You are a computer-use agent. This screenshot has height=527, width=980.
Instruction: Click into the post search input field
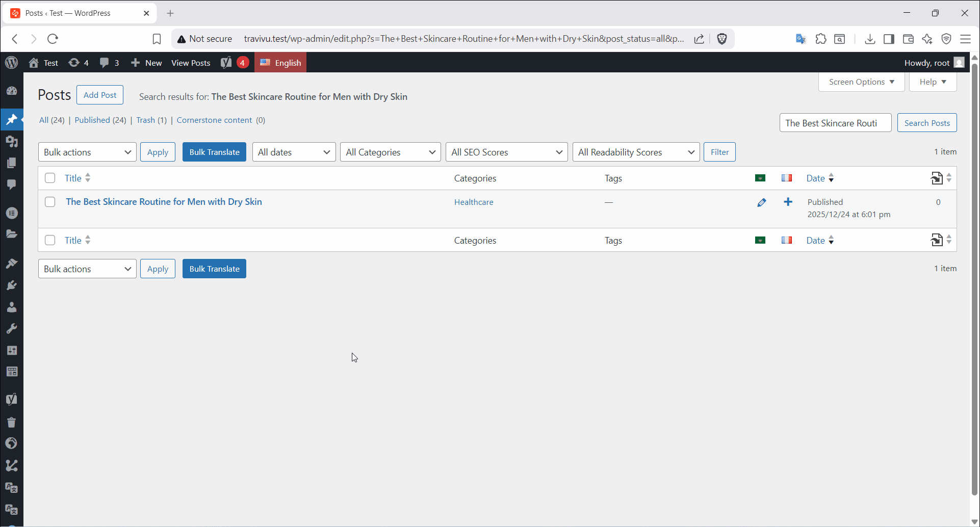[x=835, y=123]
